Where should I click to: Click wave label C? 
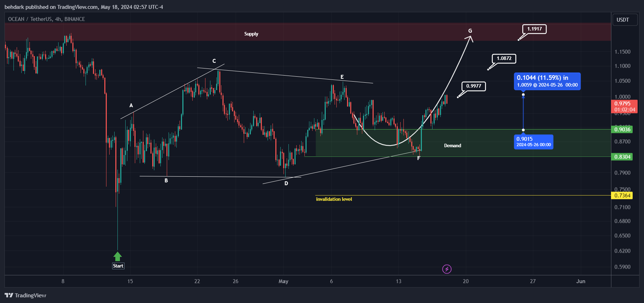click(x=214, y=61)
